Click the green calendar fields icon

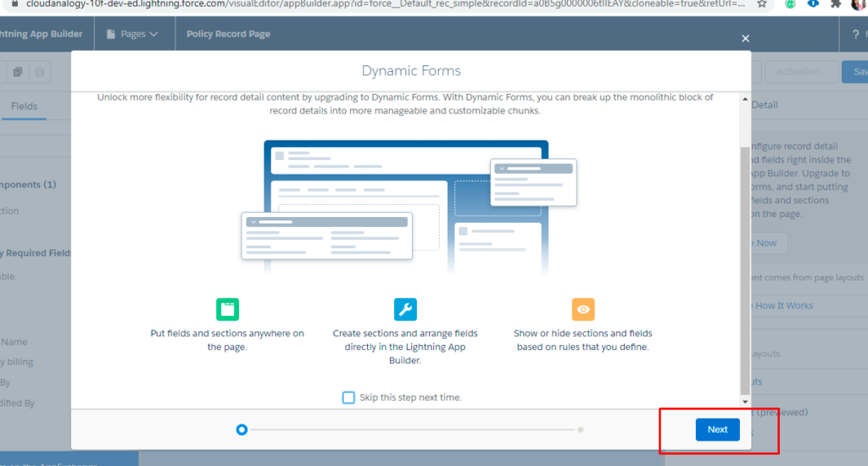pyautogui.click(x=227, y=309)
